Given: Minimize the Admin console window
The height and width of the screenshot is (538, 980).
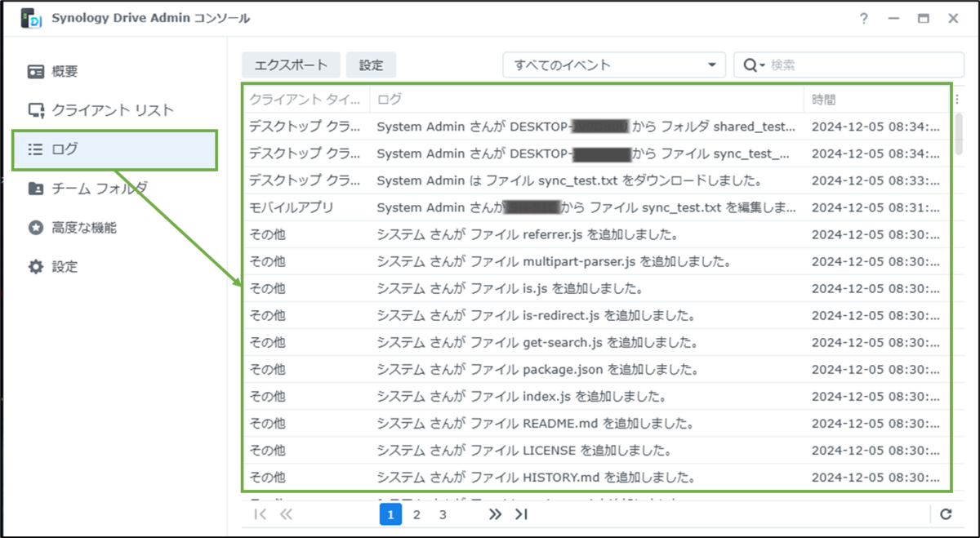Looking at the screenshot, I should [x=893, y=19].
